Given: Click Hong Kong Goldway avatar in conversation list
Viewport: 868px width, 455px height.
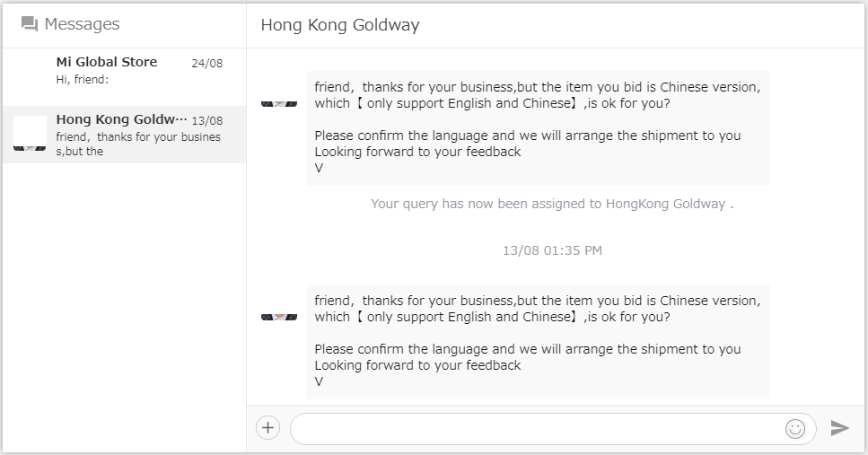Looking at the screenshot, I should tap(30, 134).
